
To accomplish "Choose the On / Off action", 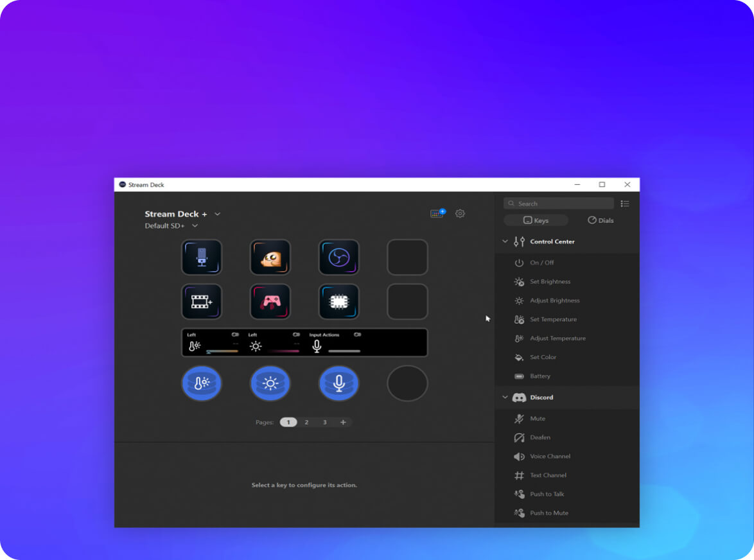I will tap(567, 263).
